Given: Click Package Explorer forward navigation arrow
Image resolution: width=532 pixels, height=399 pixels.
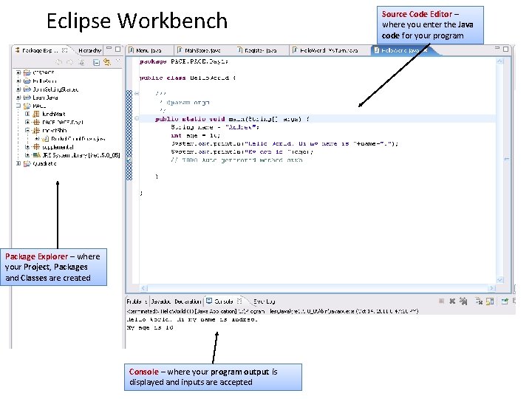Looking at the screenshot, I should tap(70, 62).
